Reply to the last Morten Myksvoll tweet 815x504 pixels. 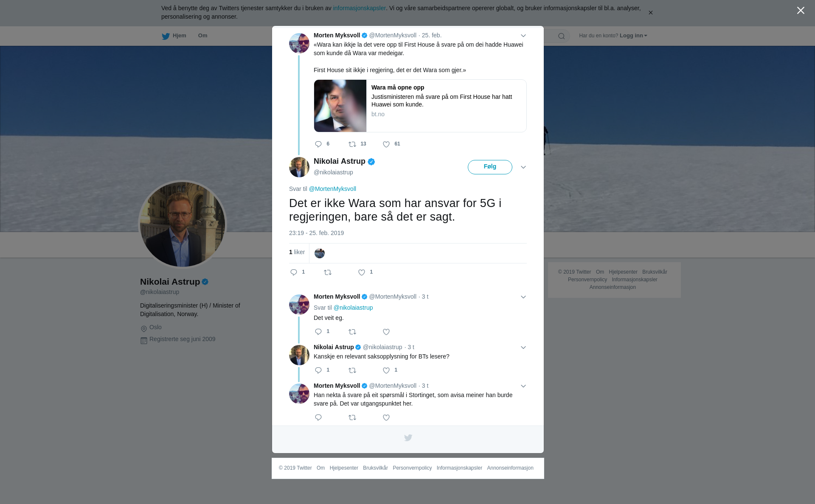[318, 417]
